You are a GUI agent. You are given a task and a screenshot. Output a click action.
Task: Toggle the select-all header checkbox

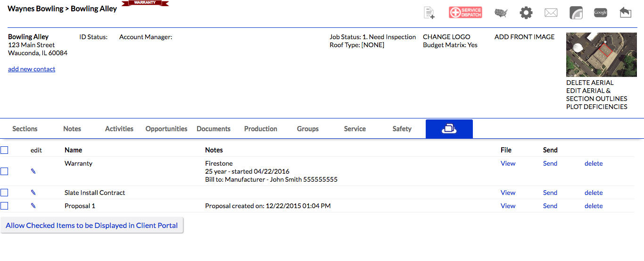(x=4, y=150)
